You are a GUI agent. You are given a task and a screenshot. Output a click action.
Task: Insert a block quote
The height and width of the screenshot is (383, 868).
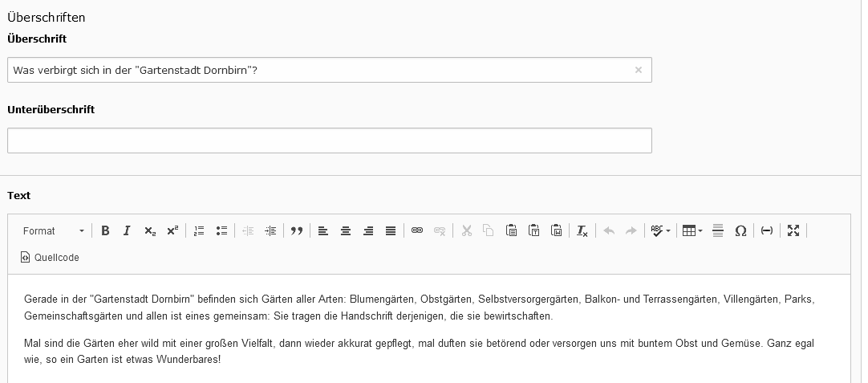297,231
